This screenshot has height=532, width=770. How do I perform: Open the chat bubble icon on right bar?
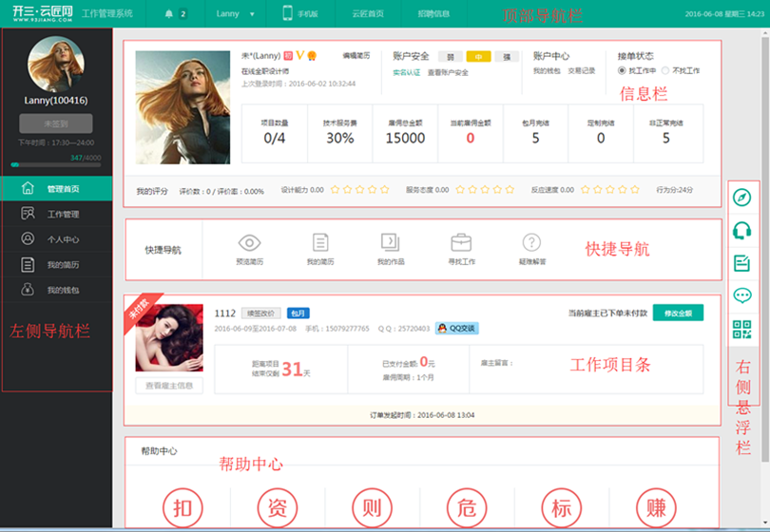tap(742, 295)
